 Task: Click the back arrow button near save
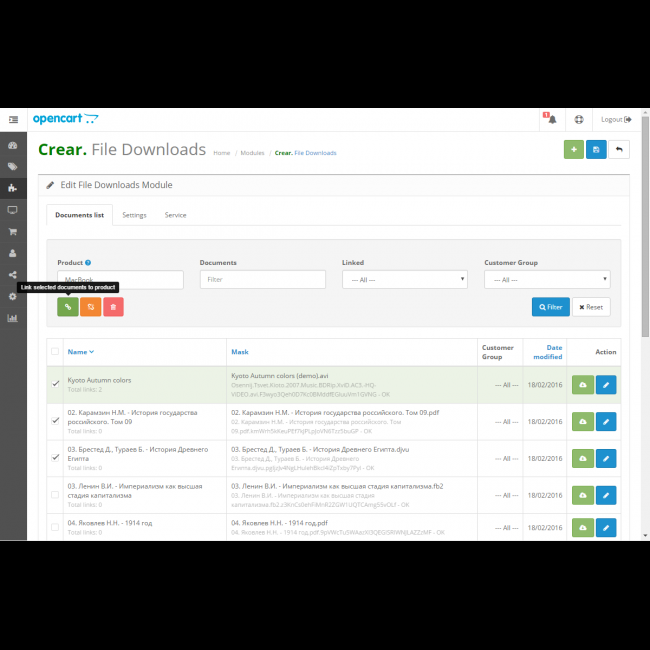[x=619, y=150]
